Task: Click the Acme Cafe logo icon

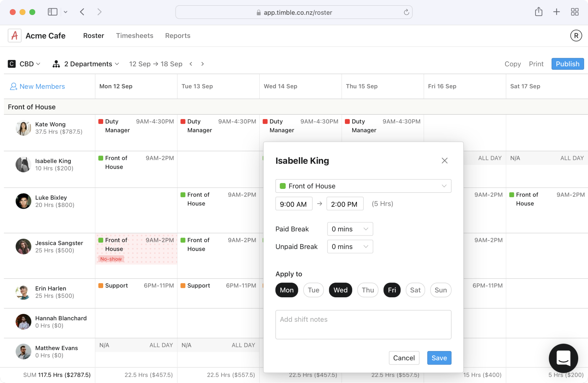Action: coord(14,36)
